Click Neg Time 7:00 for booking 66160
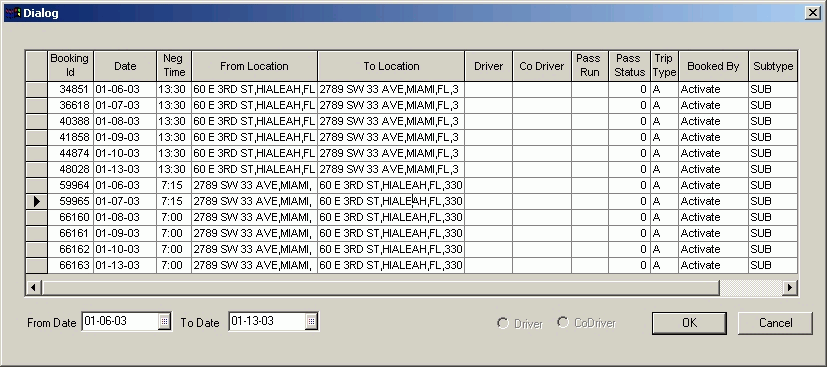 click(174, 217)
